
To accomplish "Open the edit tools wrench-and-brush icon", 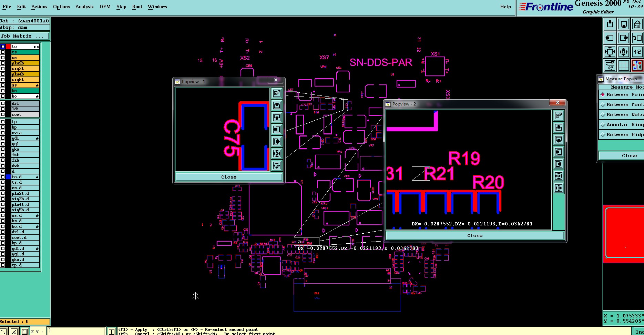I will coord(610,65).
